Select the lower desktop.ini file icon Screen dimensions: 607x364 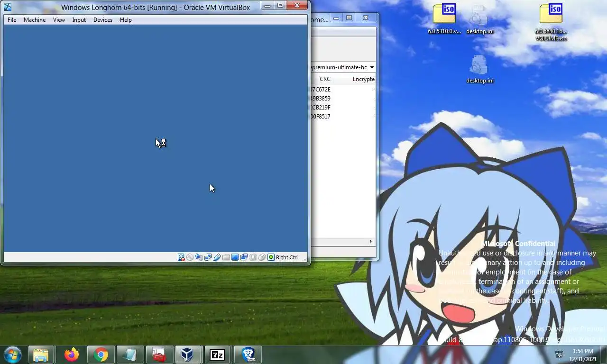pyautogui.click(x=479, y=69)
